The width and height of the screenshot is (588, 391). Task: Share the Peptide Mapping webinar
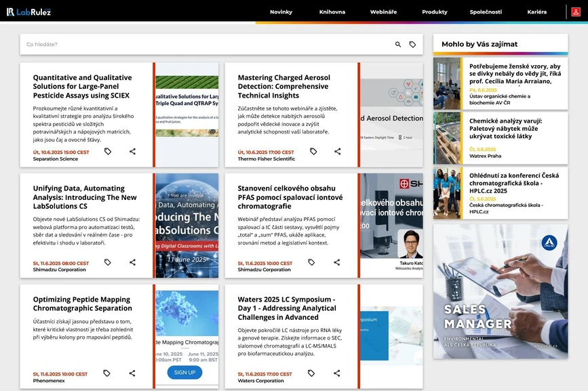132,373
